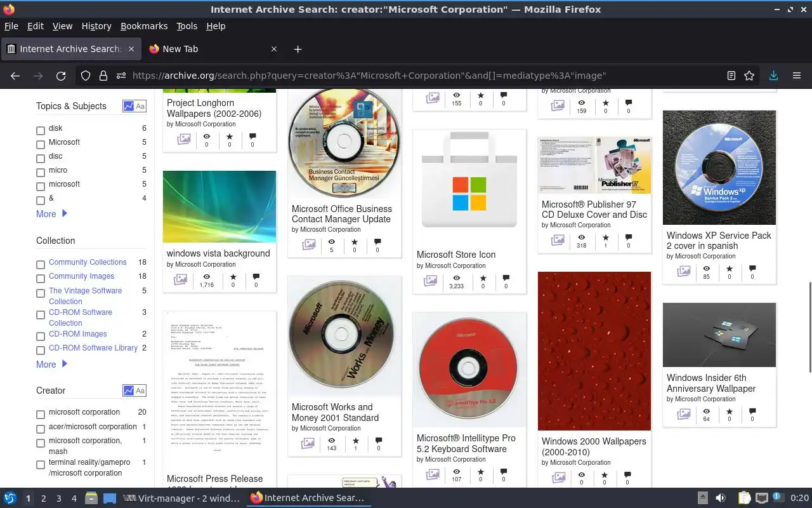Open Microsoft Press Release title link
The image size is (812, 508).
click(214, 479)
